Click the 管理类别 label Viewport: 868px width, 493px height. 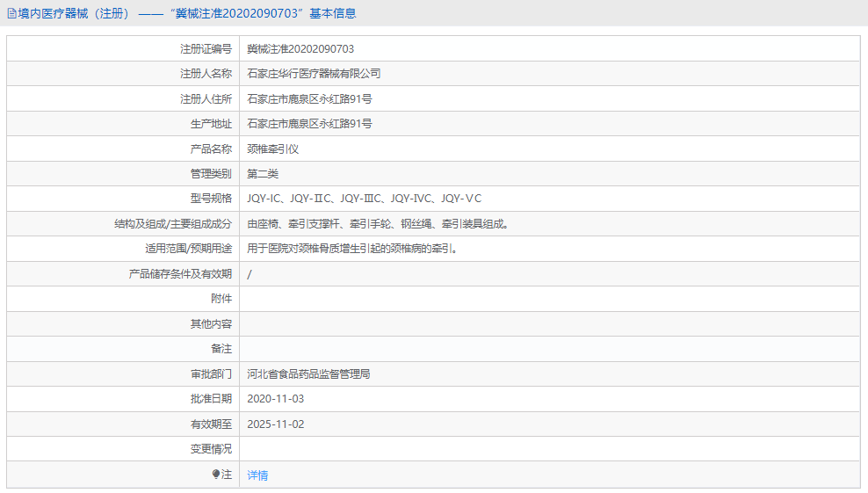pos(211,173)
